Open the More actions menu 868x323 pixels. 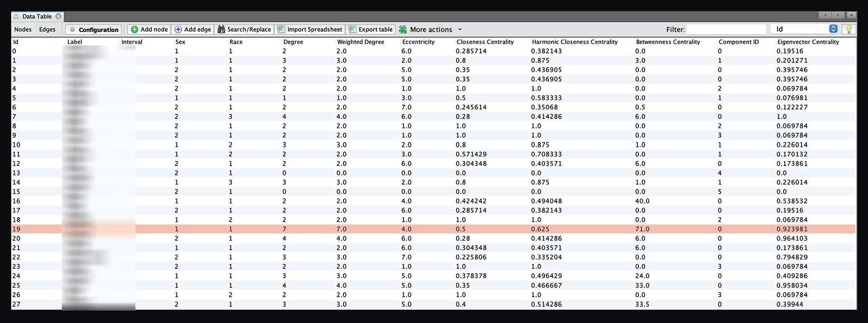(430, 29)
